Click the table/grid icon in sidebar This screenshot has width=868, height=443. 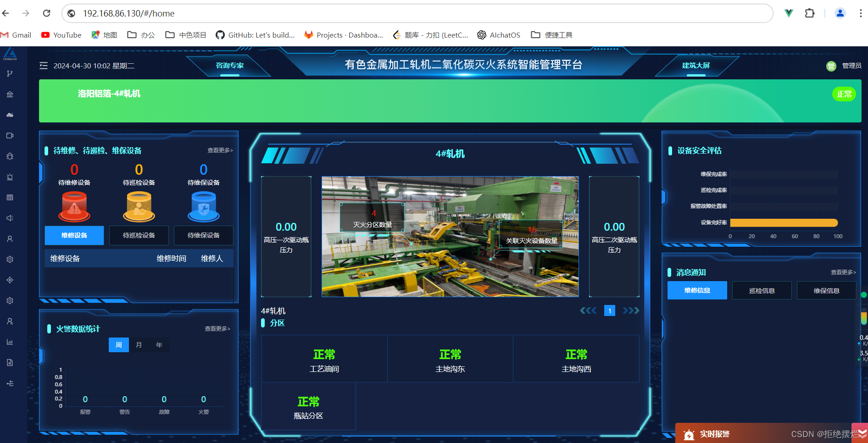(10, 197)
